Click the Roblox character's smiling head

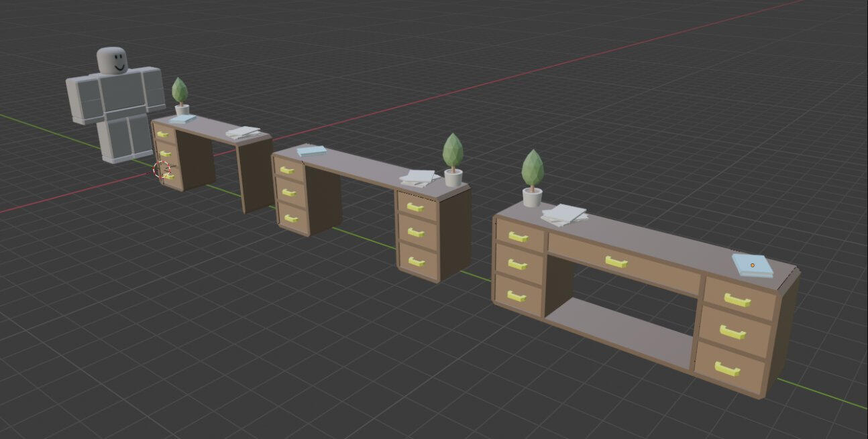coord(112,61)
